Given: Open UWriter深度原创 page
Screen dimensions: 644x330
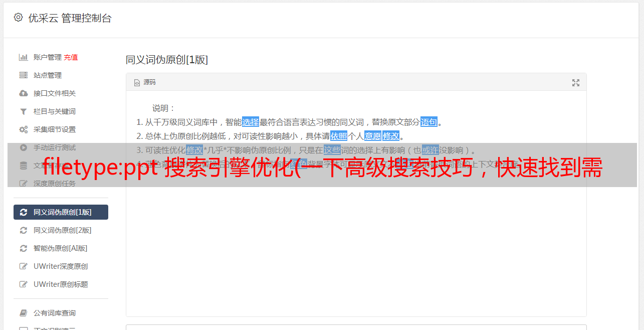Looking at the screenshot, I should [x=61, y=266].
